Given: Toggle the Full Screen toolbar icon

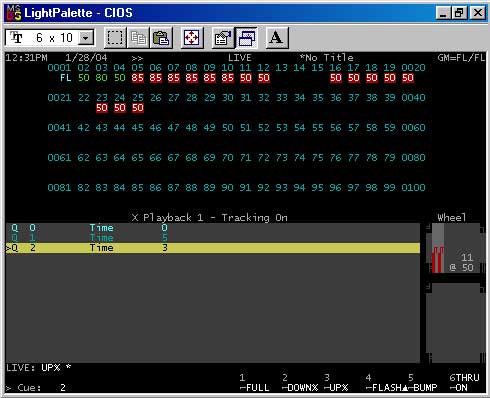Looking at the screenshot, I should pyautogui.click(x=192, y=38).
